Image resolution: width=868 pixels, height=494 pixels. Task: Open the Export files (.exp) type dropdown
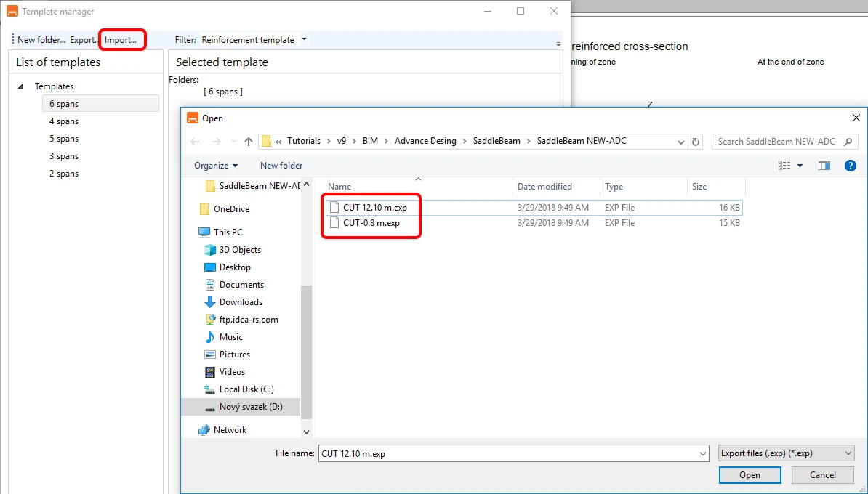(786, 453)
